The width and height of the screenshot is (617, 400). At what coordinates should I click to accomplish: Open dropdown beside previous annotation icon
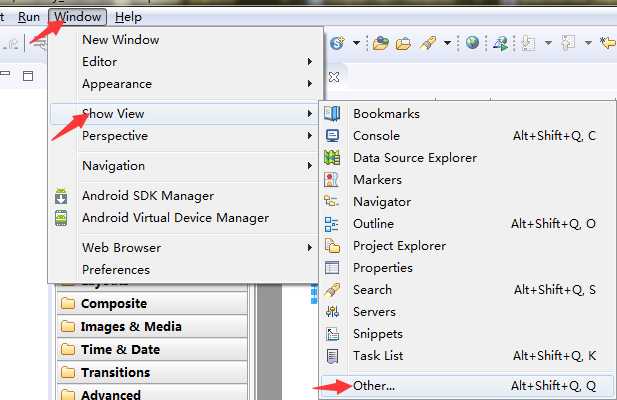pyautogui.click(x=588, y=42)
